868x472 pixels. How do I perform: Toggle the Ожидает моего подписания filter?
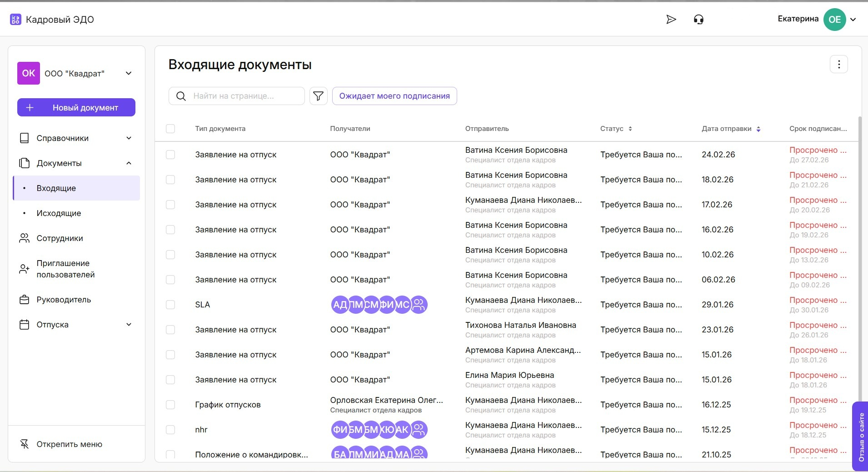[394, 96]
